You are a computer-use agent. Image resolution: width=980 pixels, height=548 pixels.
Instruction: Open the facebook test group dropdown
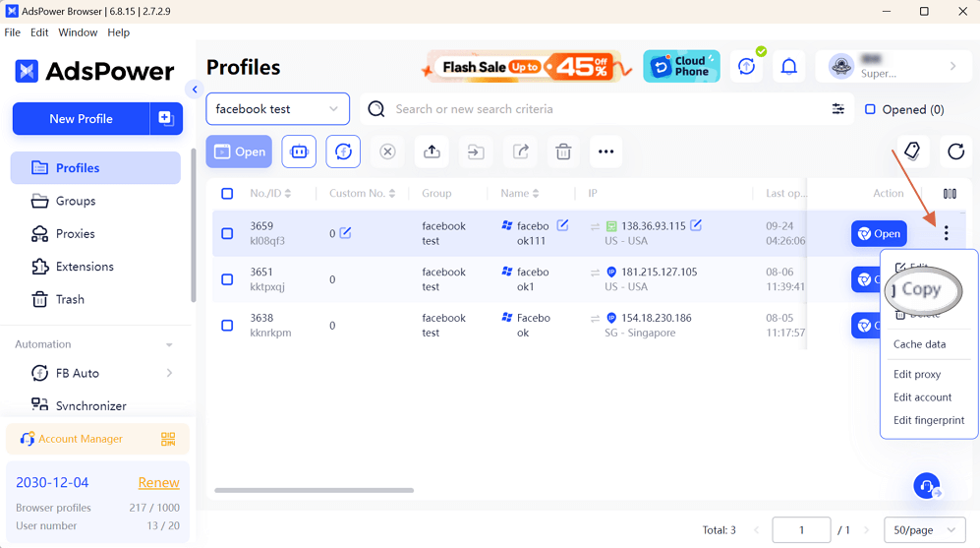tap(277, 109)
